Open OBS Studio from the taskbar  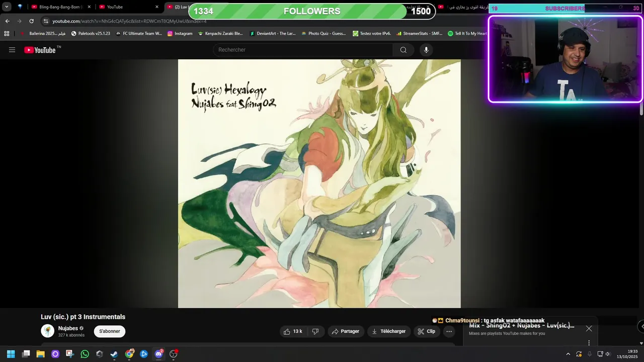coord(174,354)
